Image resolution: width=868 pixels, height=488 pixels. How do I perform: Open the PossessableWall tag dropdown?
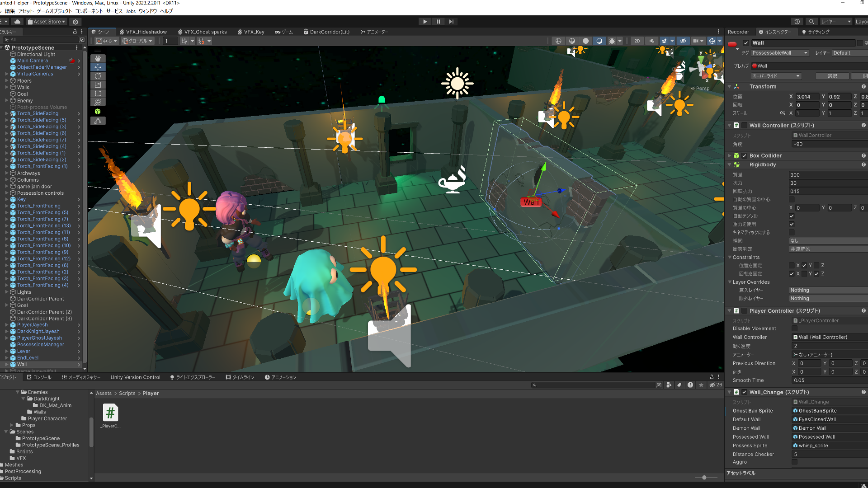click(x=779, y=53)
